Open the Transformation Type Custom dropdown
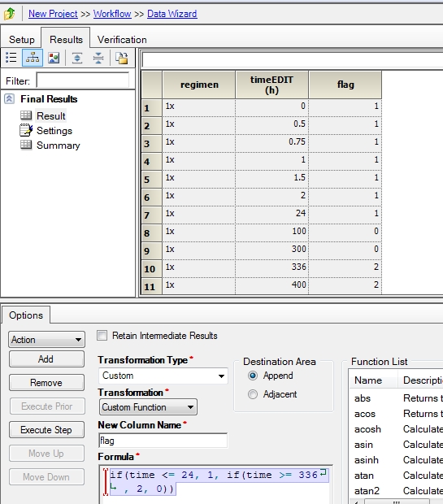Screen dimensions: 443x504 point(163,376)
